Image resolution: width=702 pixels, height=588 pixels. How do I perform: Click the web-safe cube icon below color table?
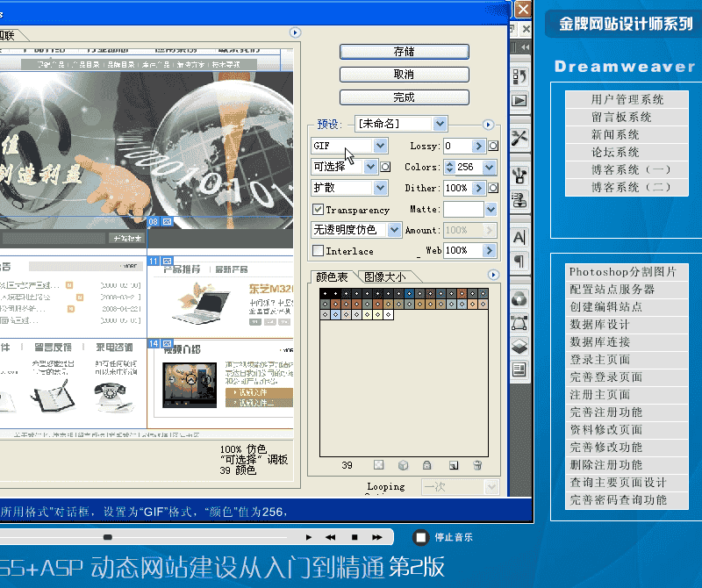(403, 465)
